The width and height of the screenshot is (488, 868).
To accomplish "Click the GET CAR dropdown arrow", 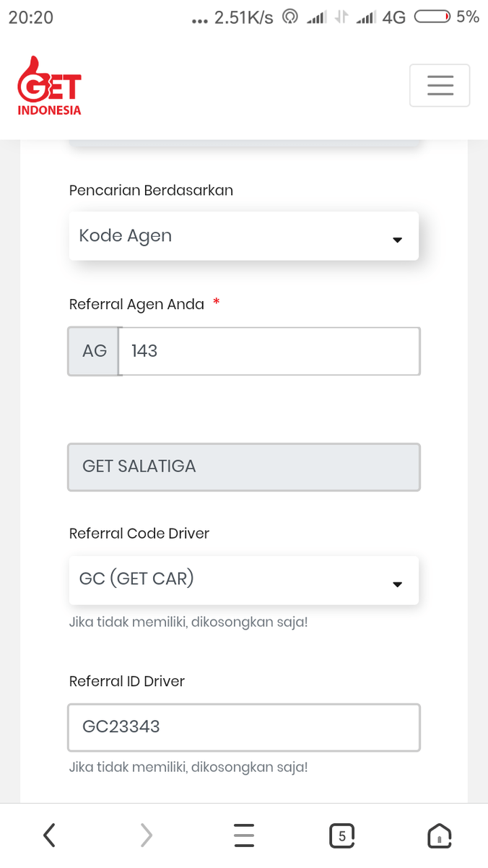I will point(397,584).
